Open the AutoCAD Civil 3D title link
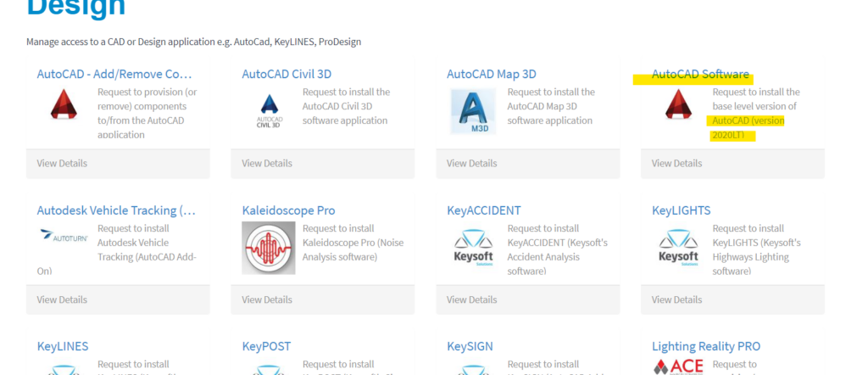This screenshot has height=375, width=868. click(x=287, y=74)
